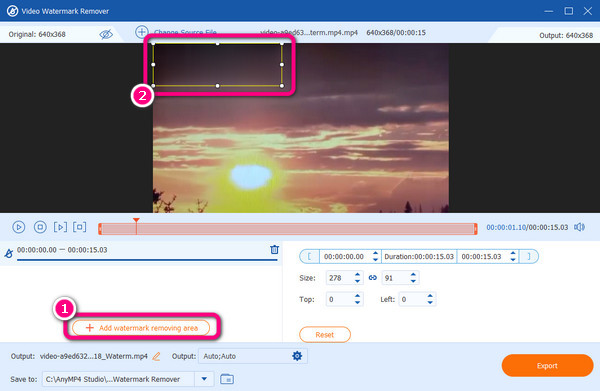Click the output filename video-a9ed632...18_Waterm.mp4

(94, 356)
